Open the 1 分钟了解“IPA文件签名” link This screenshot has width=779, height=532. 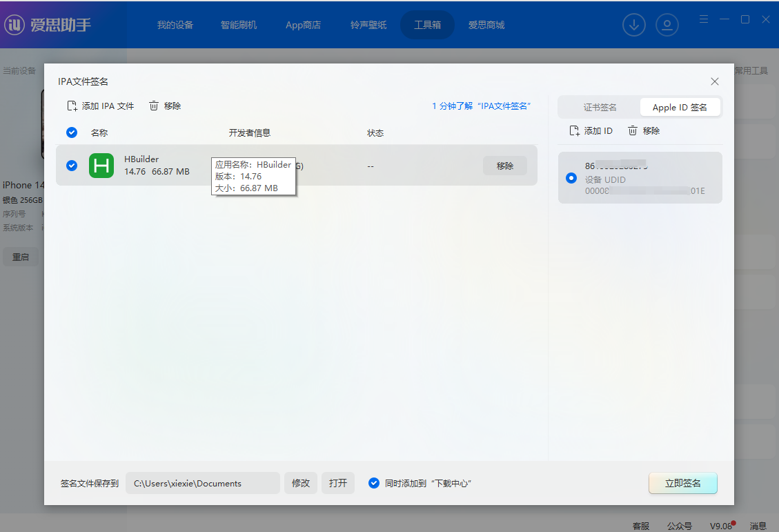coord(481,106)
